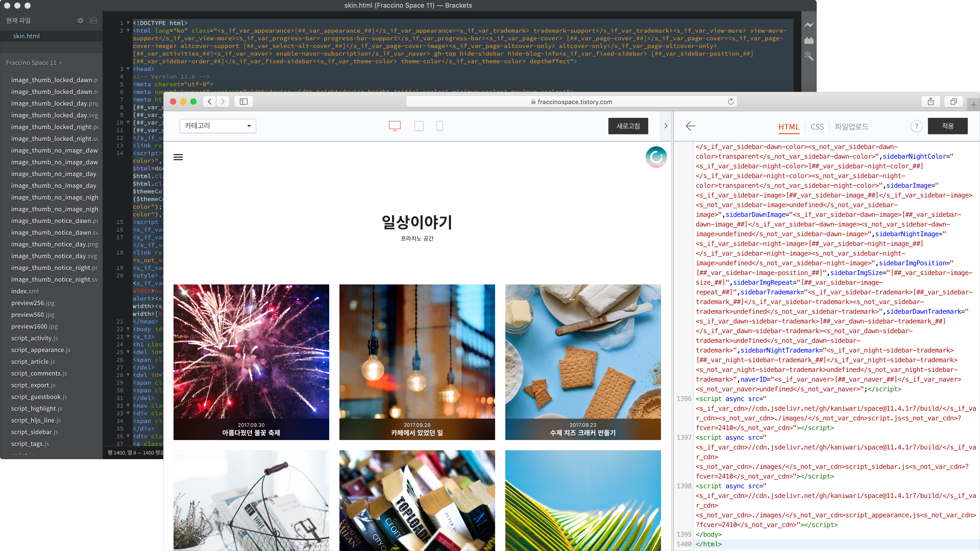Click the back arrow in editor panel
The width and height of the screenshot is (980, 551).
pos(691,126)
